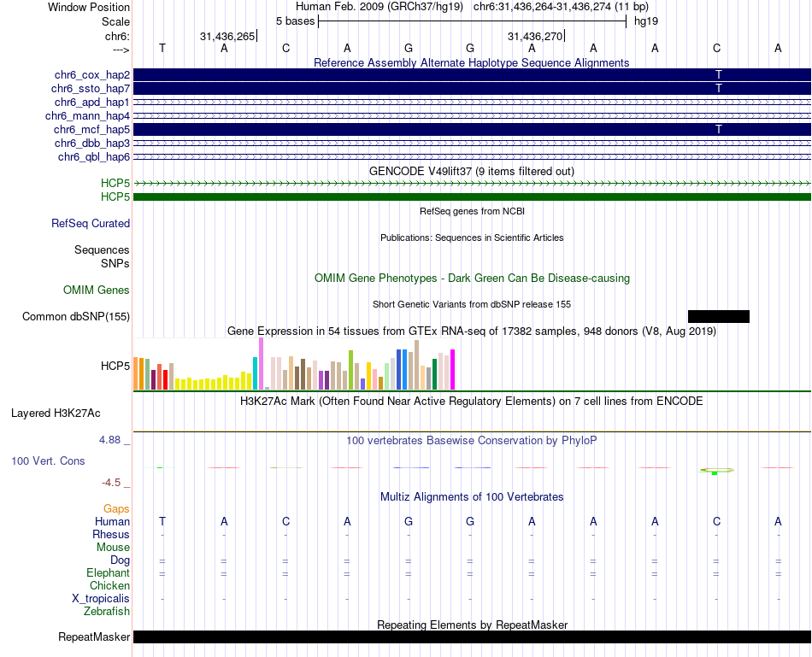Click the black Common dbSNP variant block
Viewport: 812px width, 657px height.
point(718,316)
